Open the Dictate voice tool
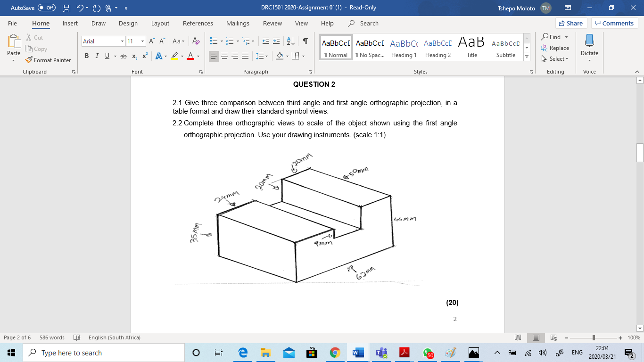The height and width of the screenshot is (362, 644). (x=589, y=45)
